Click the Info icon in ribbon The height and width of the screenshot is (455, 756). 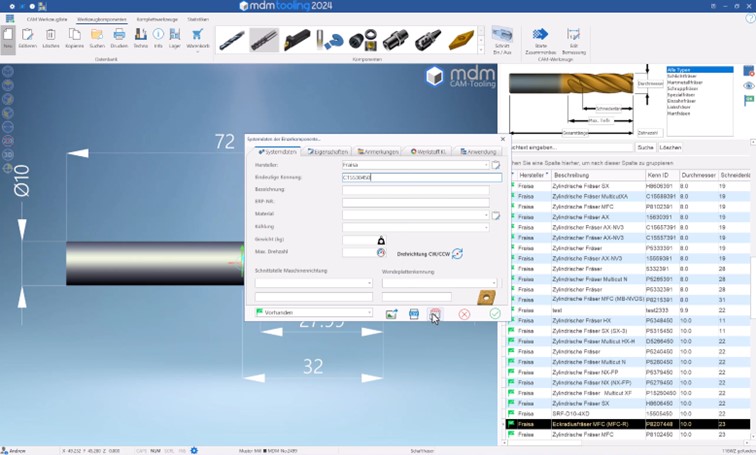(x=158, y=38)
